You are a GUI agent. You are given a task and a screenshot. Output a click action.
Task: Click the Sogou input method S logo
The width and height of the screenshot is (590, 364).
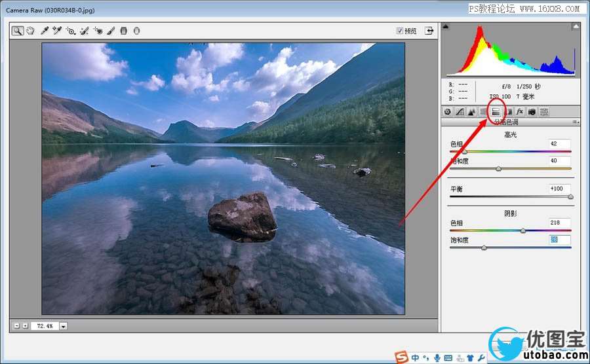click(401, 357)
